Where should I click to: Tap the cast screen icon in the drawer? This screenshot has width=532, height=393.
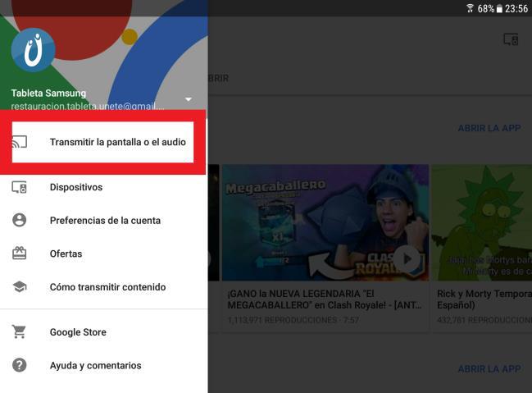(20, 142)
